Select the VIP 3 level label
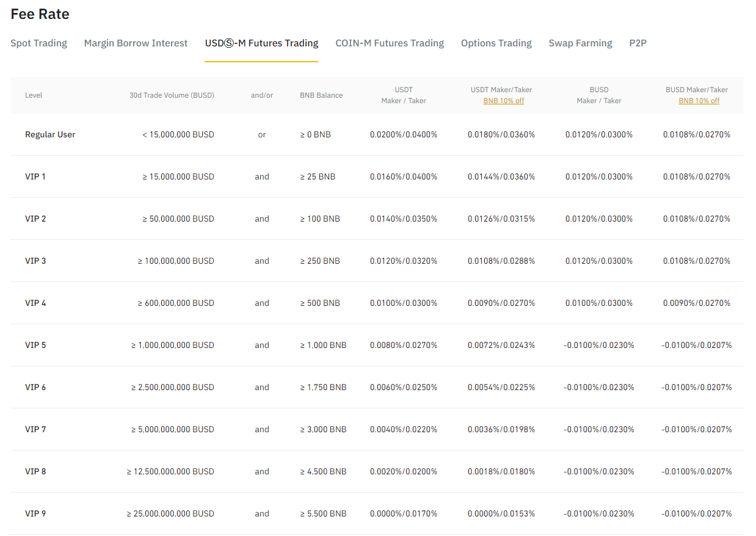This screenshot has width=756, height=536. click(35, 261)
